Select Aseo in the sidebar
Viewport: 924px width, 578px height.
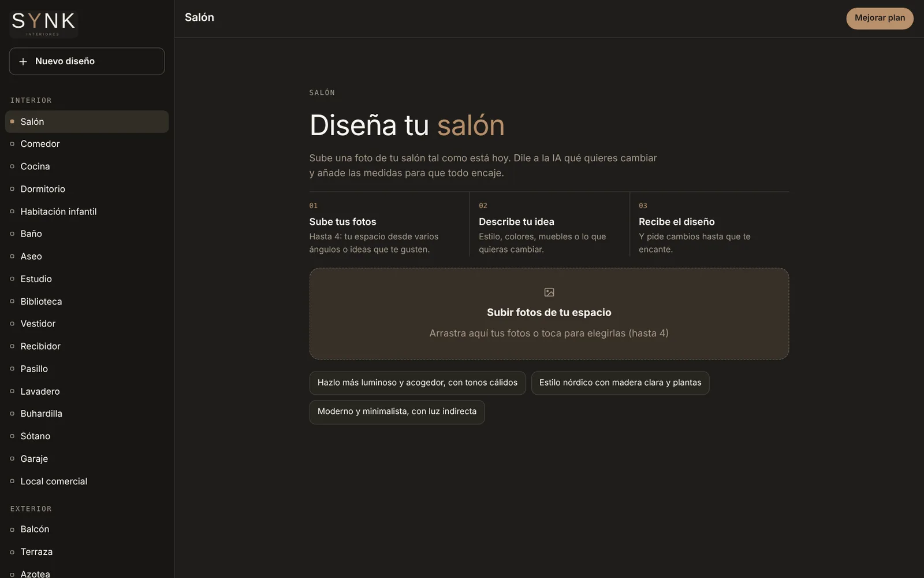point(87,256)
